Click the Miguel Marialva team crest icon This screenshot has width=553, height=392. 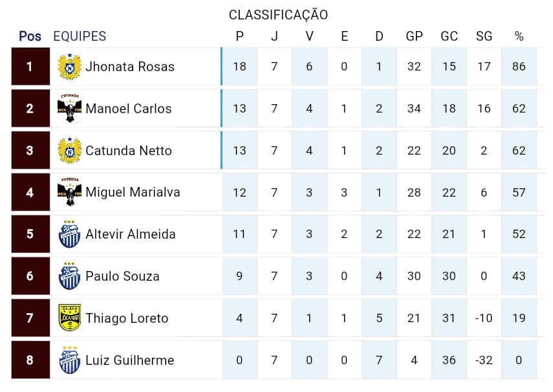pyautogui.click(x=69, y=192)
